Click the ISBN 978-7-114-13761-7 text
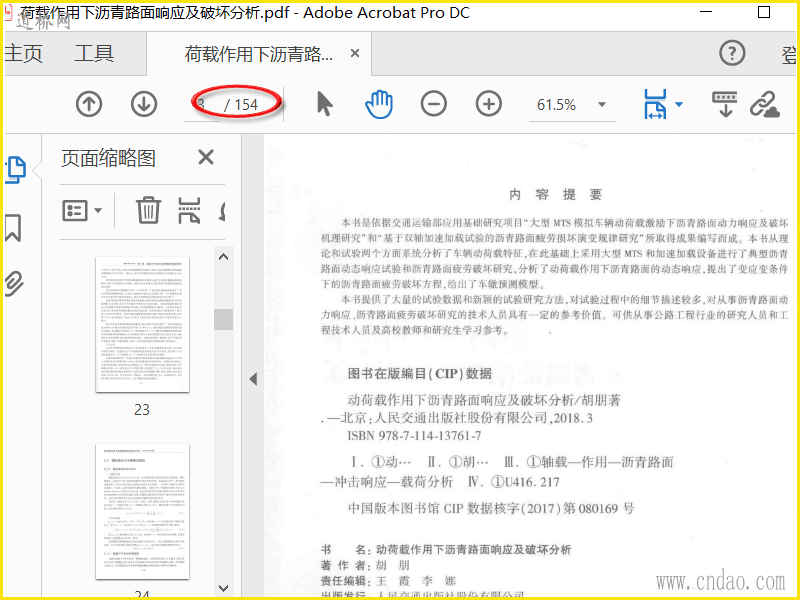The height and width of the screenshot is (600, 800). coord(414,436)
